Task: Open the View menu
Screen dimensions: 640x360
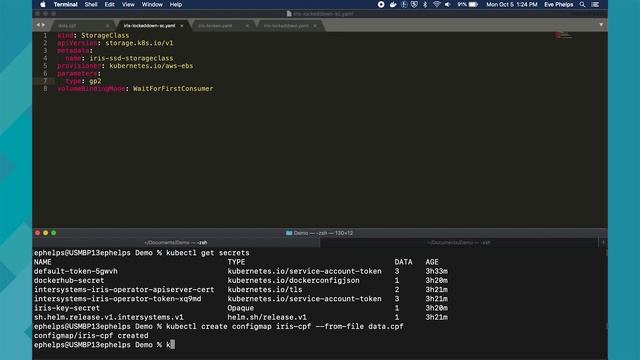Action: tap(128, 4)
